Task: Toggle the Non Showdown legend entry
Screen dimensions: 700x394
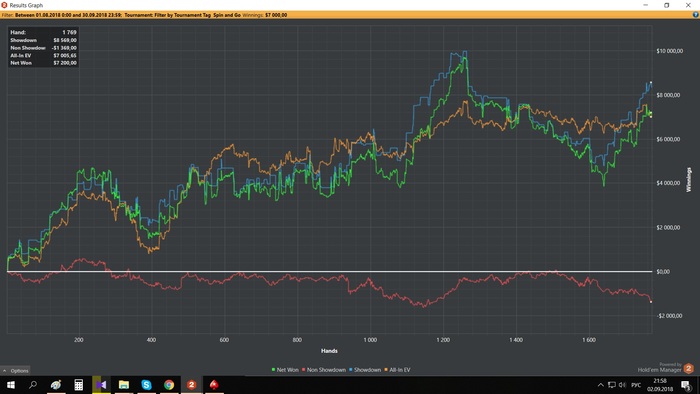Action: point(324,369)
